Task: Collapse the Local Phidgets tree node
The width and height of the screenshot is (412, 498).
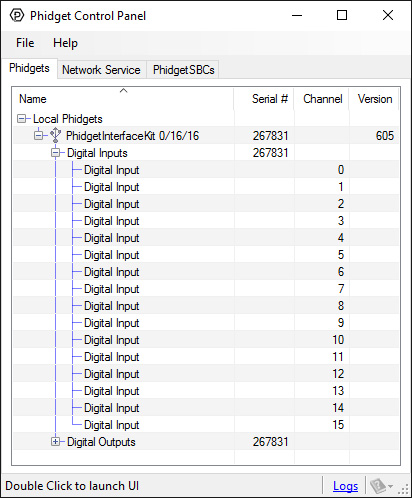Action: (21, 118)
